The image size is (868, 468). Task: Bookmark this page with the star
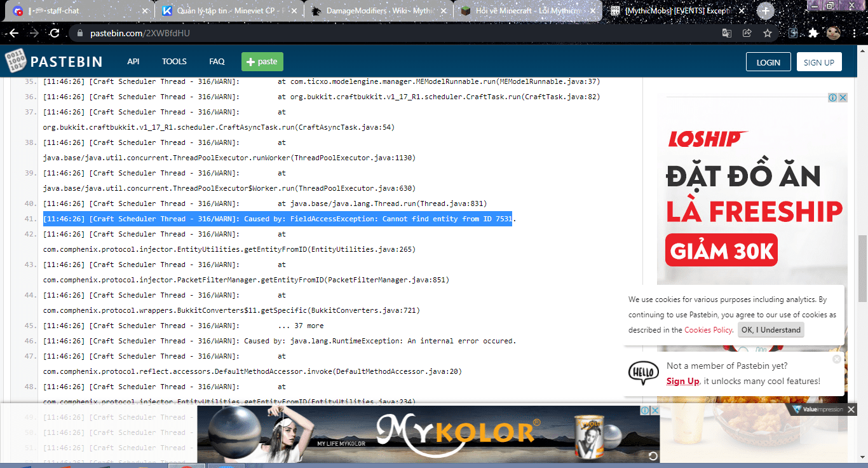[x=768, y=33]
